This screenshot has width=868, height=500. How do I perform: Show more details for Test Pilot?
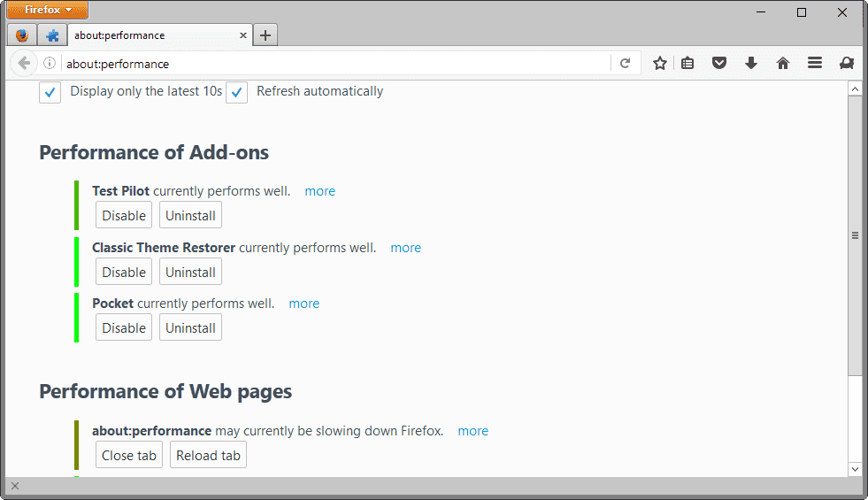(320, 191)
